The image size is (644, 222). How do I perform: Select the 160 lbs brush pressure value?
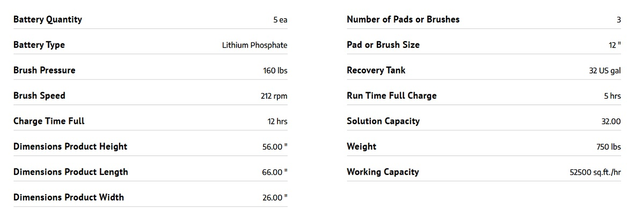pyautogui.click(x=275, y=71)
